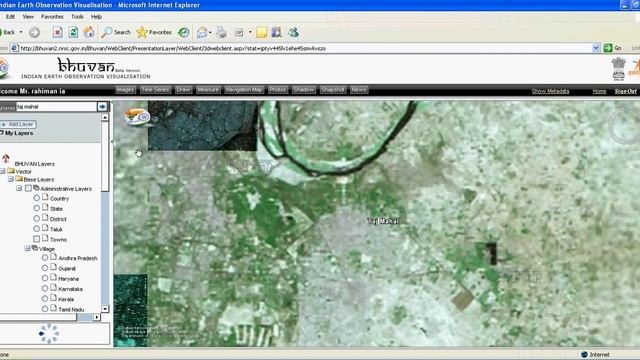The height and width of the screenshot is (360, 640).
Task: Click the Time Series button
Action: coord(155,90)
